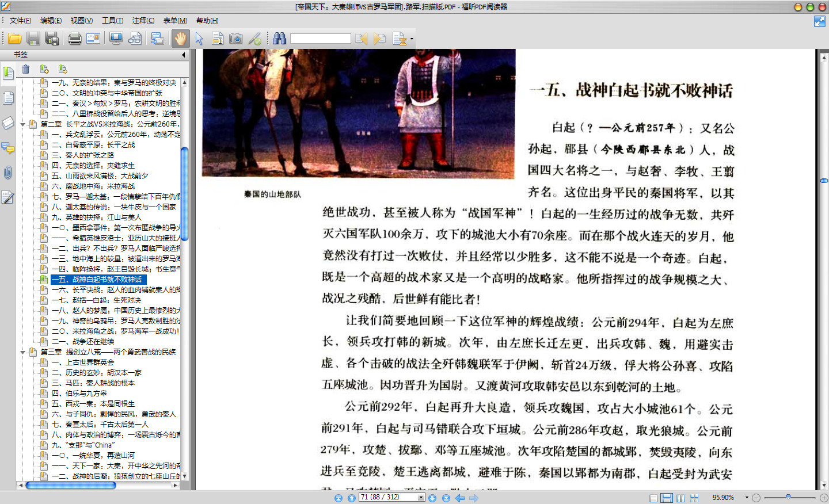Click the email document icon
829x504 pixels.
coord(93,39)
